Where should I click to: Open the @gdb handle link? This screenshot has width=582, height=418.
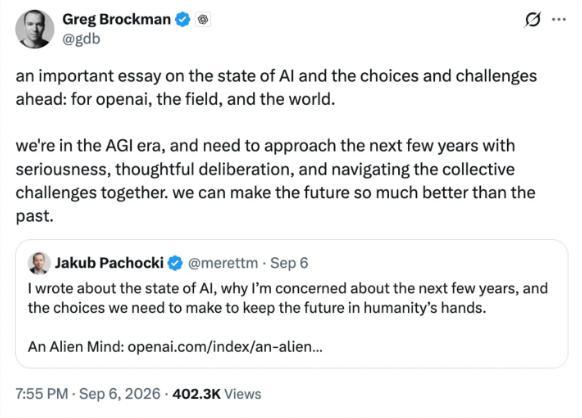coord(81,39)
